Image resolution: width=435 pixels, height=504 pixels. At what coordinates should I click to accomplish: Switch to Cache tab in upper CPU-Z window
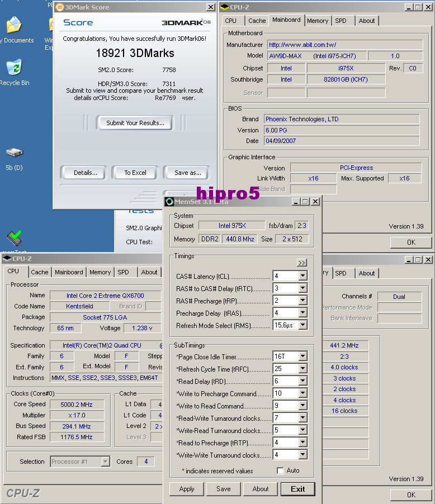pos(257,21)
